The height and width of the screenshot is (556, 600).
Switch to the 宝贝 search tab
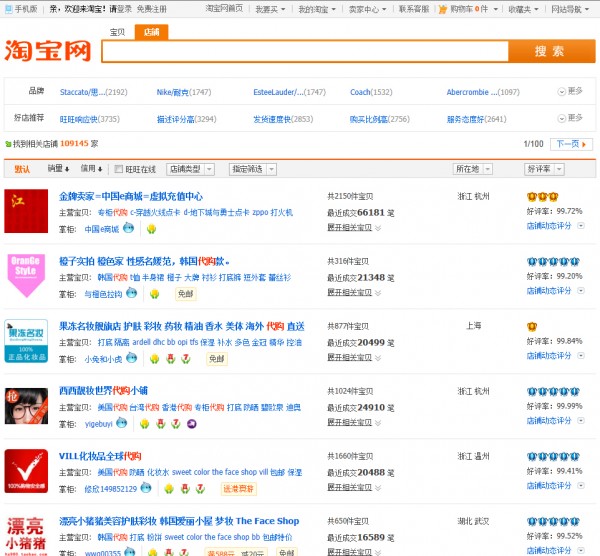point(117,32)
